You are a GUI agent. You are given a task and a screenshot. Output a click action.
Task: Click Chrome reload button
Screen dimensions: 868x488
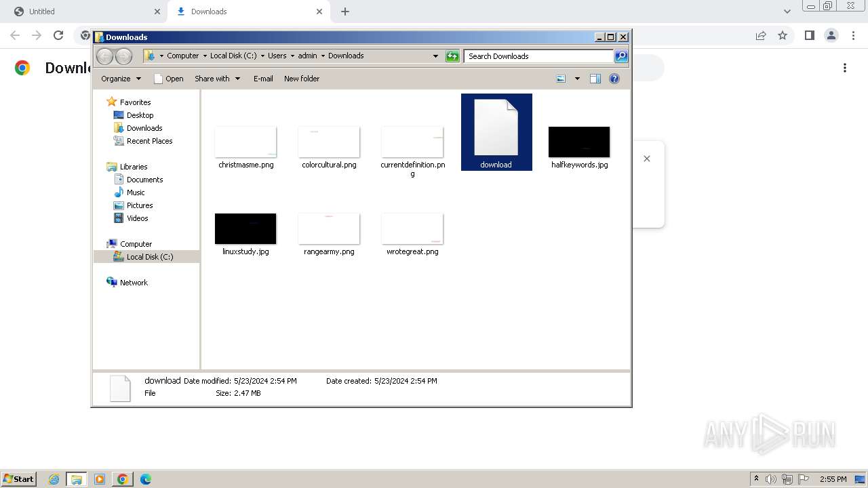[x=58, y=35]
